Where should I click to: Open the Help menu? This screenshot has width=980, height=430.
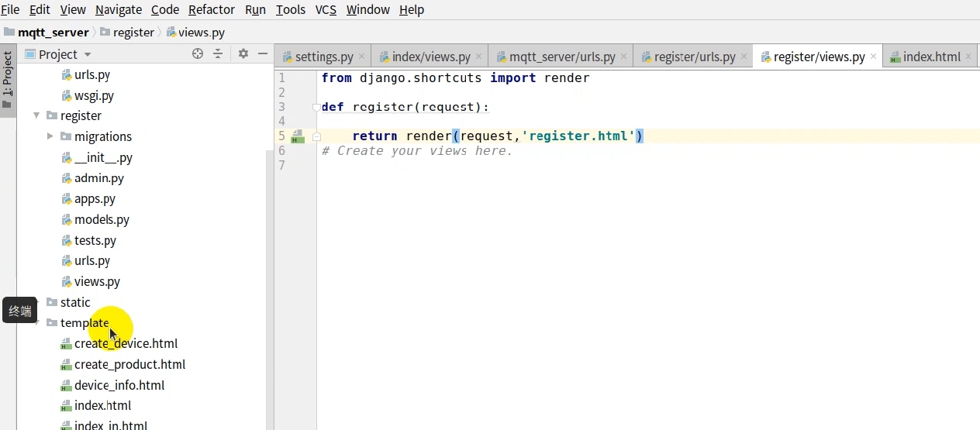[x=412, y=9]
